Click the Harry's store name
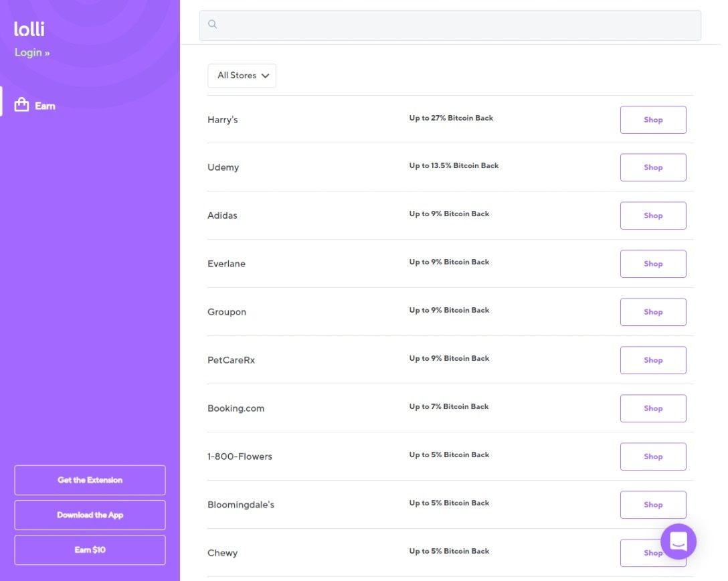Viewport: 728px width, 581px height. coord(222,120)
